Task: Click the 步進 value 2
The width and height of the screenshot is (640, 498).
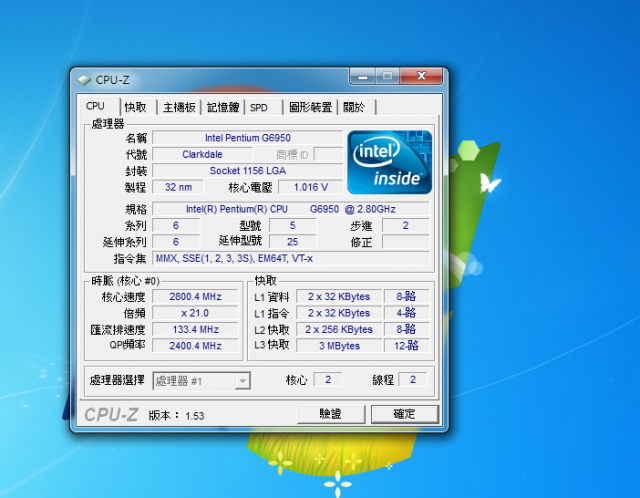Action: [405, 225]
